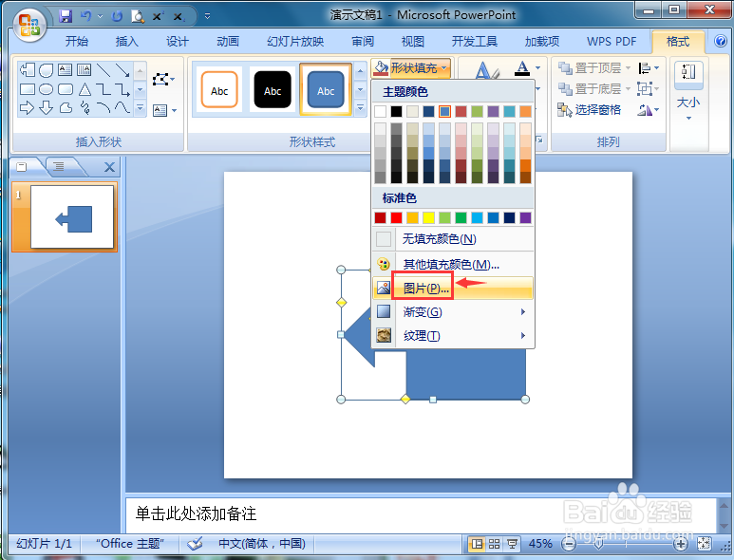Select the curve shape
Viewport: 734px width, 560px height.
pos(122,108)
